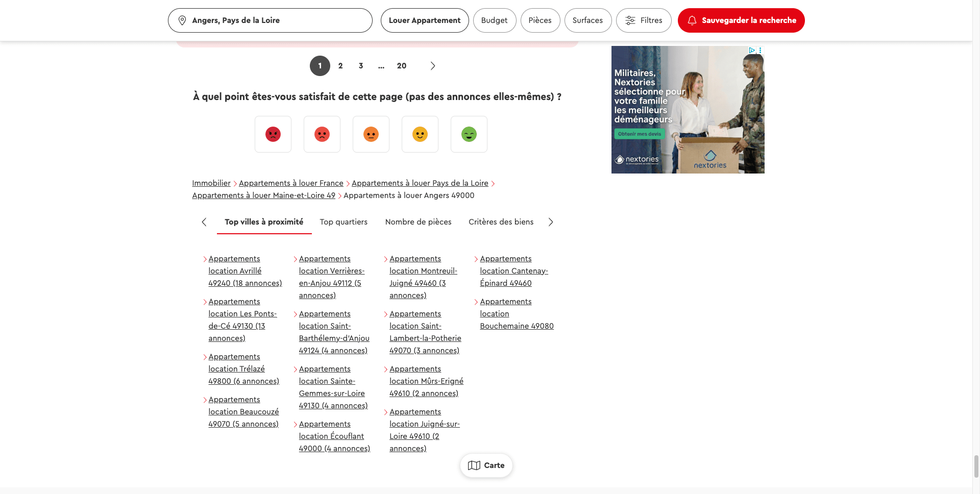Expand the Surfaces filter
The image size is (980, 494).
click(587, 20)
